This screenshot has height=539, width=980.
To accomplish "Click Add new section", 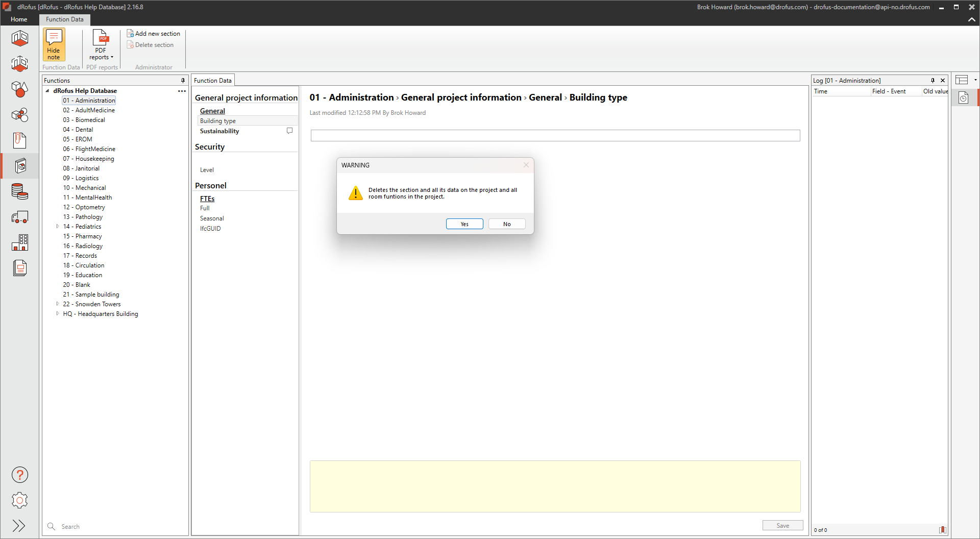I will (154, 34).
